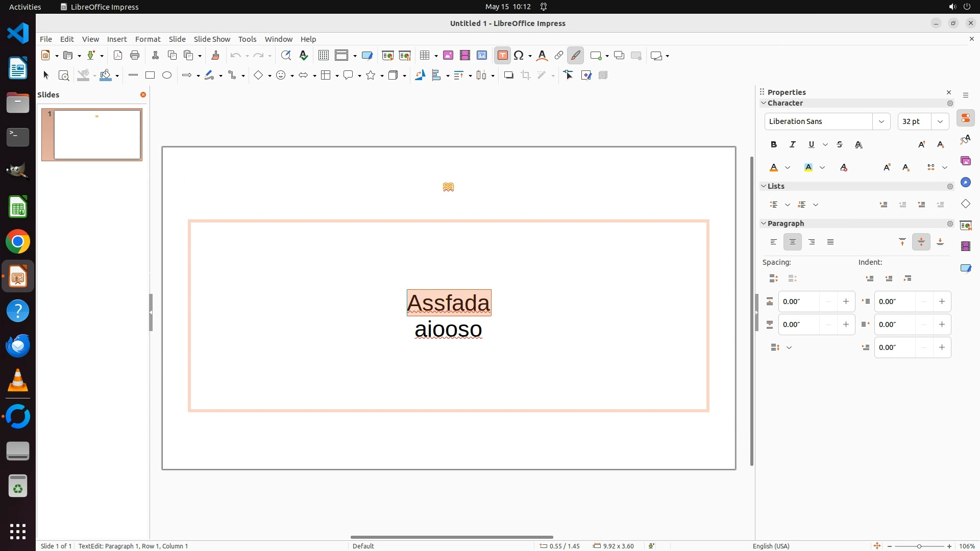Open the Format menu
Viewport: 980px width, 551px height.
[x=148, y=39]
